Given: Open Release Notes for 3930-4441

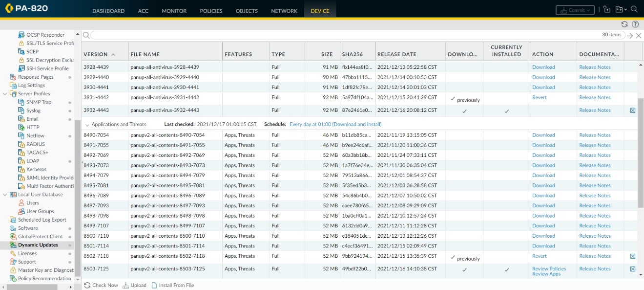Looking at the screenshot, I should point(595,87).
